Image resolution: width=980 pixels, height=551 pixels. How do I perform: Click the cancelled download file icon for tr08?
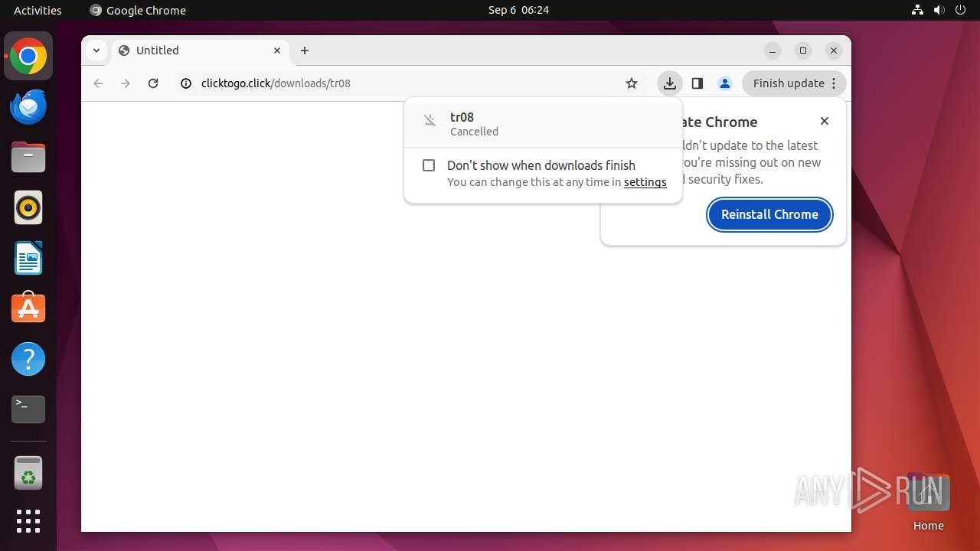(430, 120)
